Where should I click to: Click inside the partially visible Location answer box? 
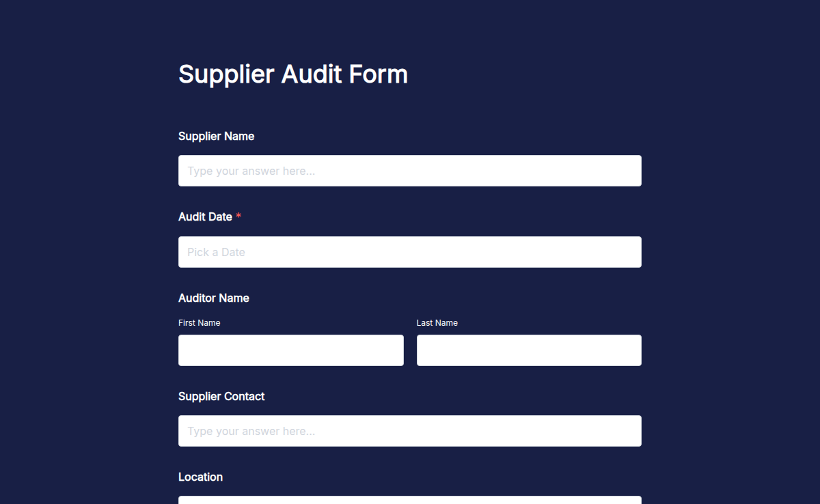click(x=409, y=501)
